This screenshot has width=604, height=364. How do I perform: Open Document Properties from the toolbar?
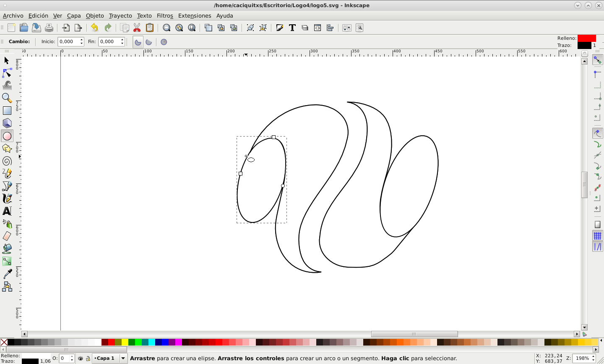click(359, 28)
